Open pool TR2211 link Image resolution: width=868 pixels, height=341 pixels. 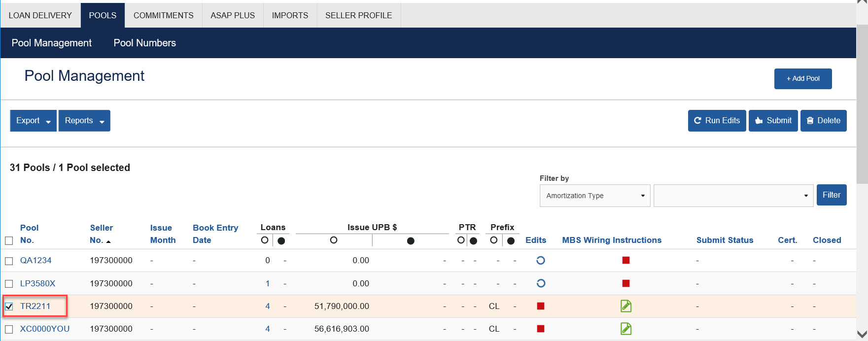coord(35,306)
